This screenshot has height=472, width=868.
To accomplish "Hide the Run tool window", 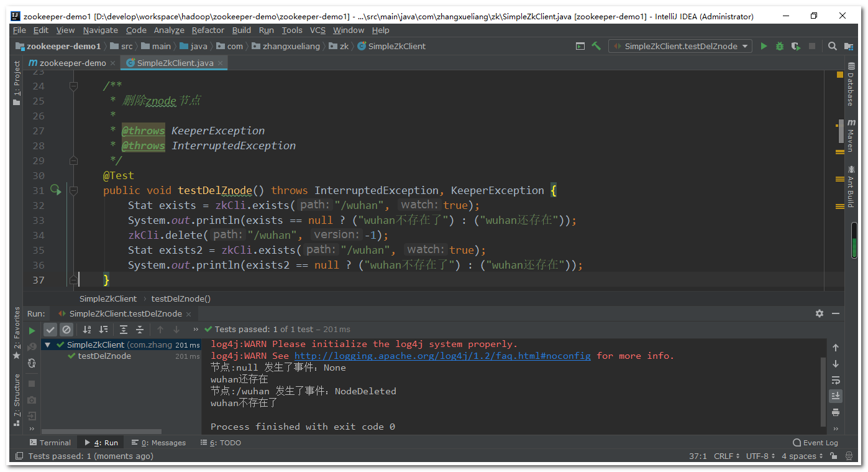I will (836, 313).
